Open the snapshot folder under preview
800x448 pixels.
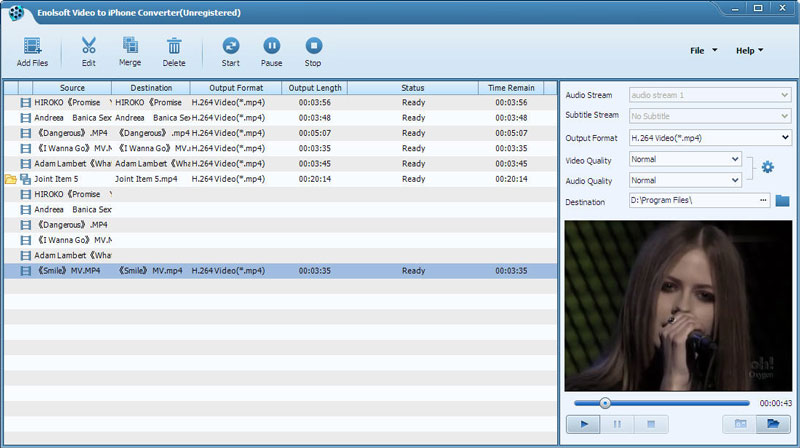[x=773, y=424]
